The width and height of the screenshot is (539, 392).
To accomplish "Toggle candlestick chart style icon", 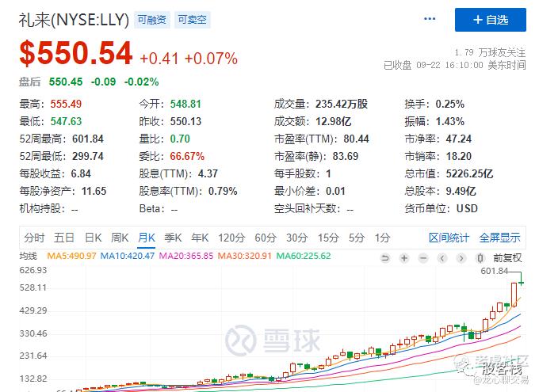I will [480, 257].
